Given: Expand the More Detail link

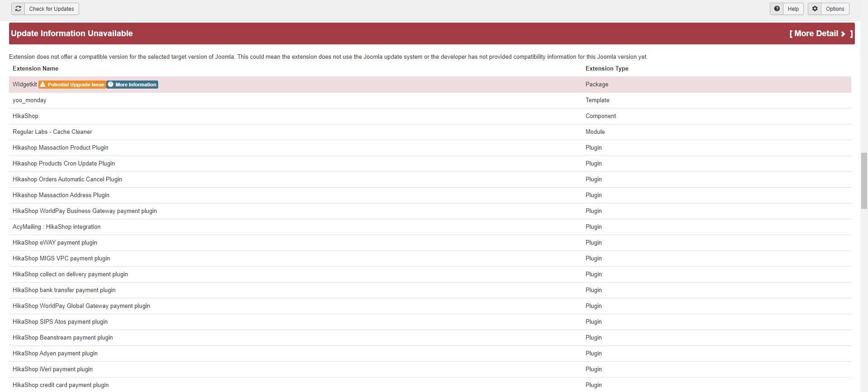Looking at the screenshot, I should pyautogui.click(x=821, y=33).
